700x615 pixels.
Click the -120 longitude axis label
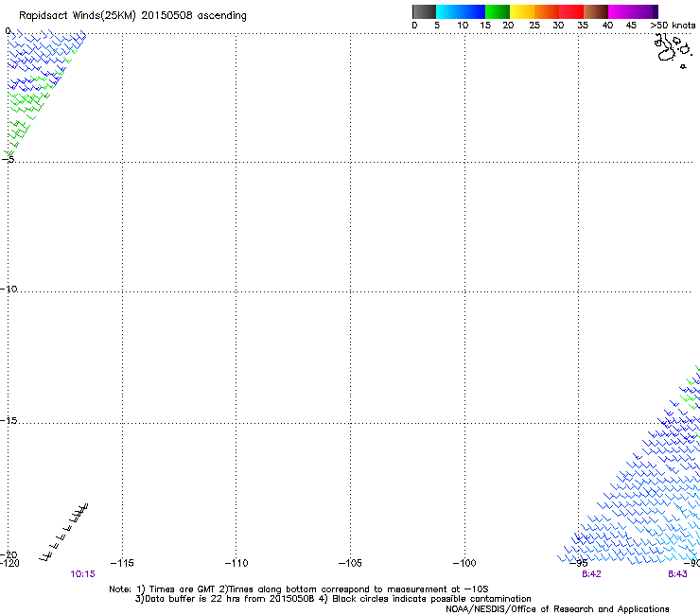coord(9,563)
